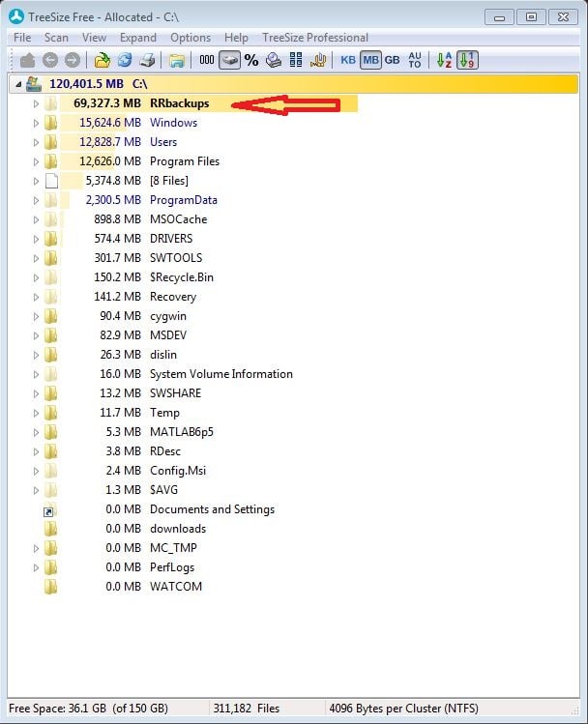Click the RRbackups folder icon
Viewport: 588px width, 724px height.
click(x=51, y=103)
